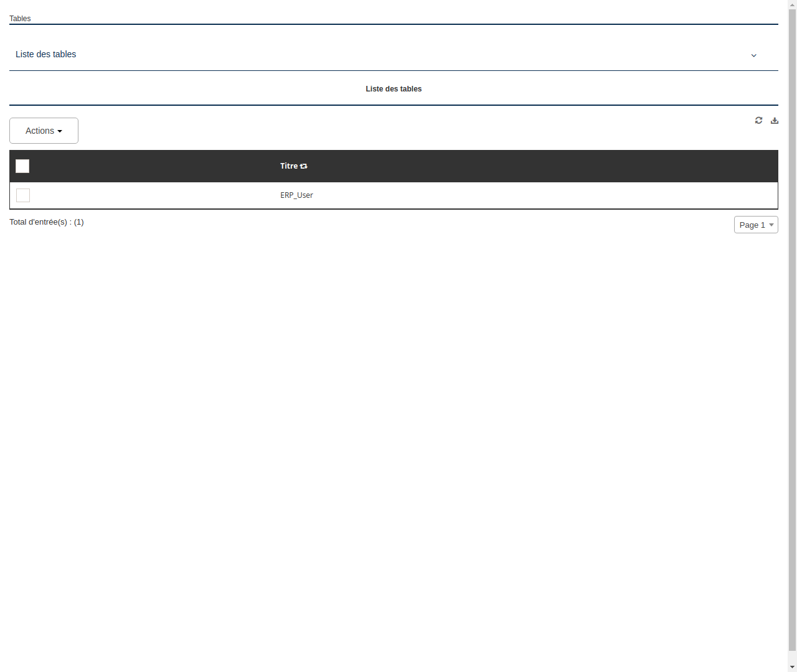The height and width of the screenshot is (672, 797).
Task: Collapse the Liste des tables section chevron
Action: point(753,55)
